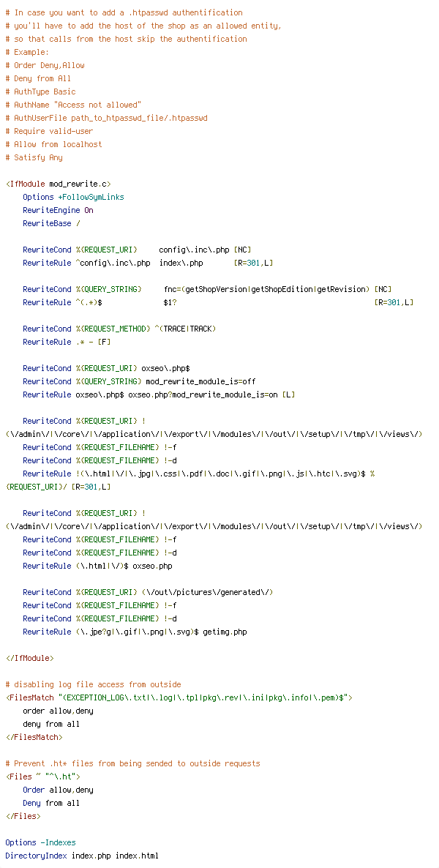
Task: Click the FilesMatch EXCEPTION_LOG opening tag
Action: click(179, 698)
